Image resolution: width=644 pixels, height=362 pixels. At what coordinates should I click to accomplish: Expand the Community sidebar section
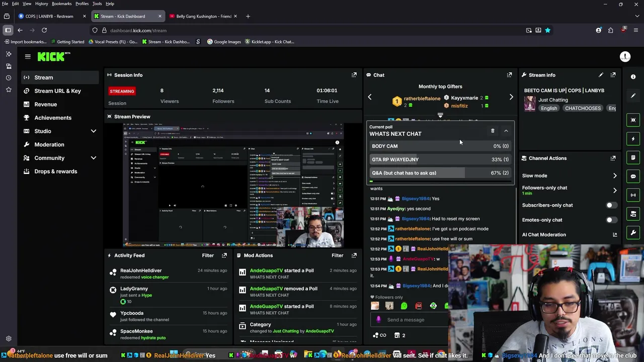pos(93,158)
